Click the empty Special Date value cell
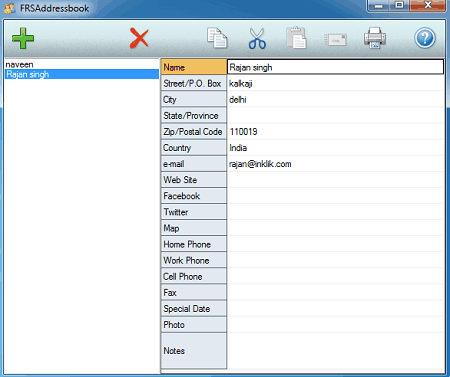Image resolution: width=450 pixels, height=377 pixels. tap(335, 309)
